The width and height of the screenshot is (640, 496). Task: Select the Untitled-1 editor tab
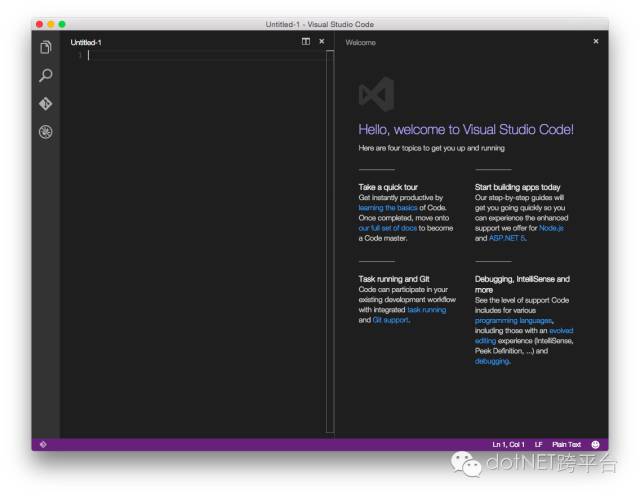tap(86, 42)
